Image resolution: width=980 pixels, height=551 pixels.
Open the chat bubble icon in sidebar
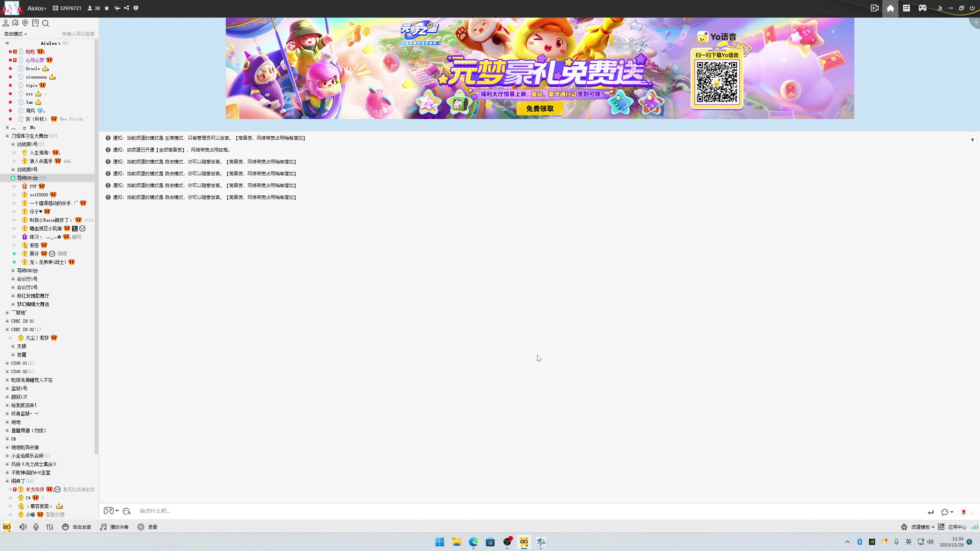[x=15, y=23]
